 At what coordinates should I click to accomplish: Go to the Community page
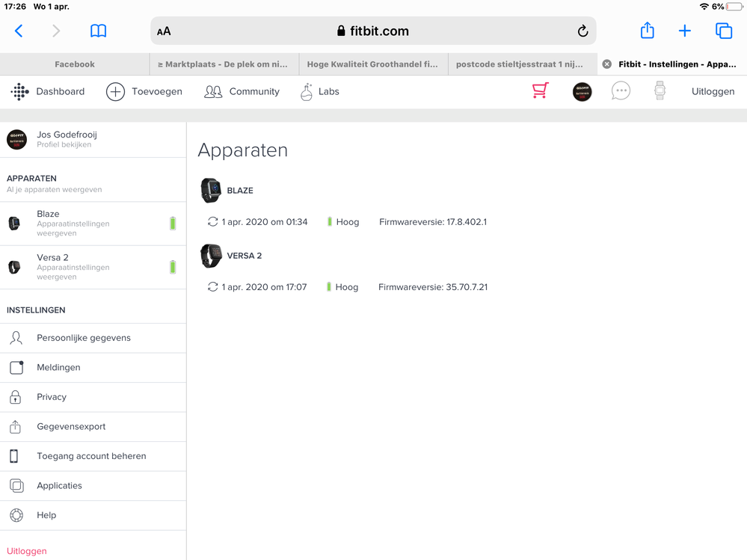tap(254, 91)
